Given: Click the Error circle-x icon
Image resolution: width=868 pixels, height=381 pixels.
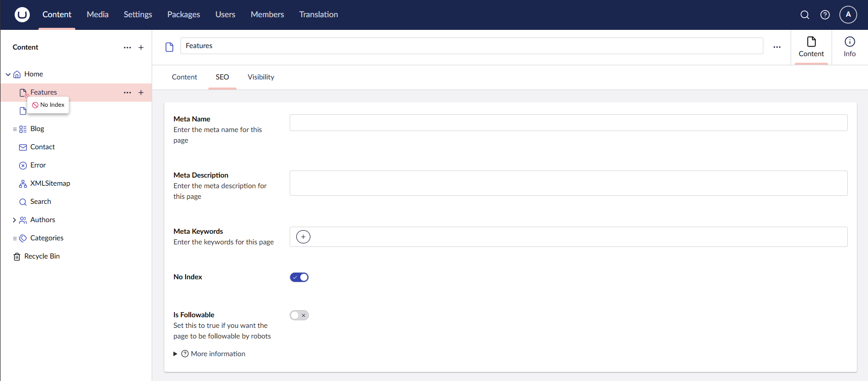Looking at the screenshot, I should 23,165.
